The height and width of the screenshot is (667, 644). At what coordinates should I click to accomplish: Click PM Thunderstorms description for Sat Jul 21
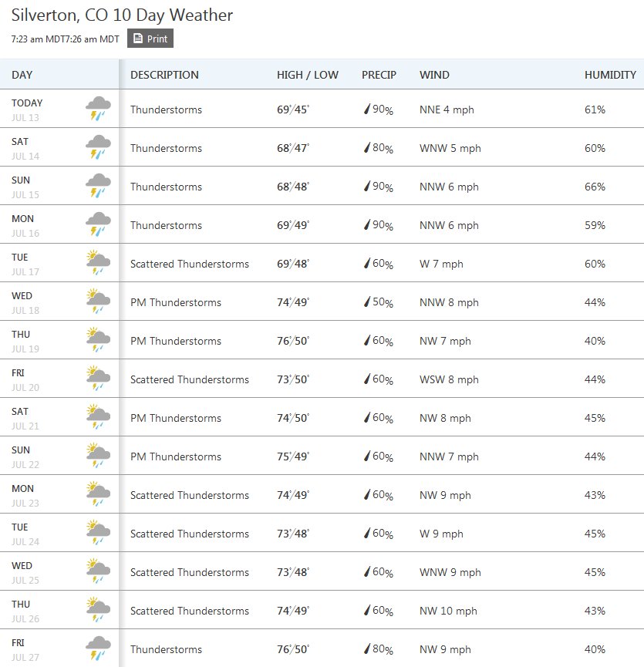pos(176,418)
